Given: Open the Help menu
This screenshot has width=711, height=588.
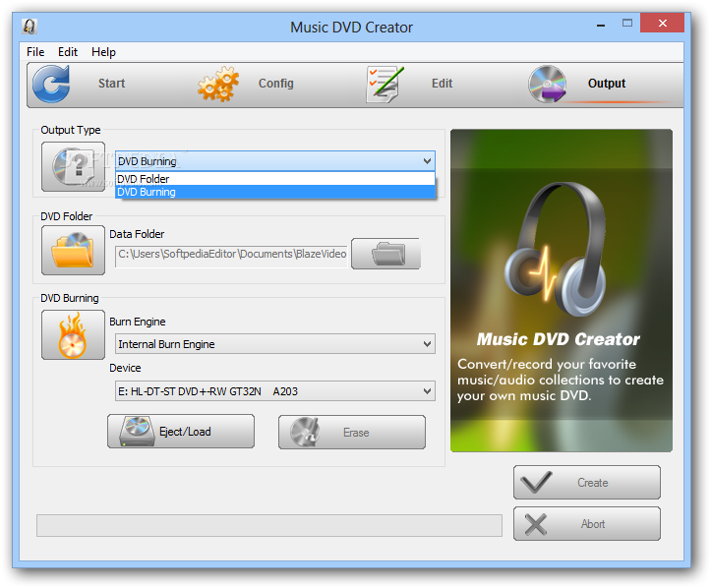Looking at the screenshot, I should pos(103,52).
